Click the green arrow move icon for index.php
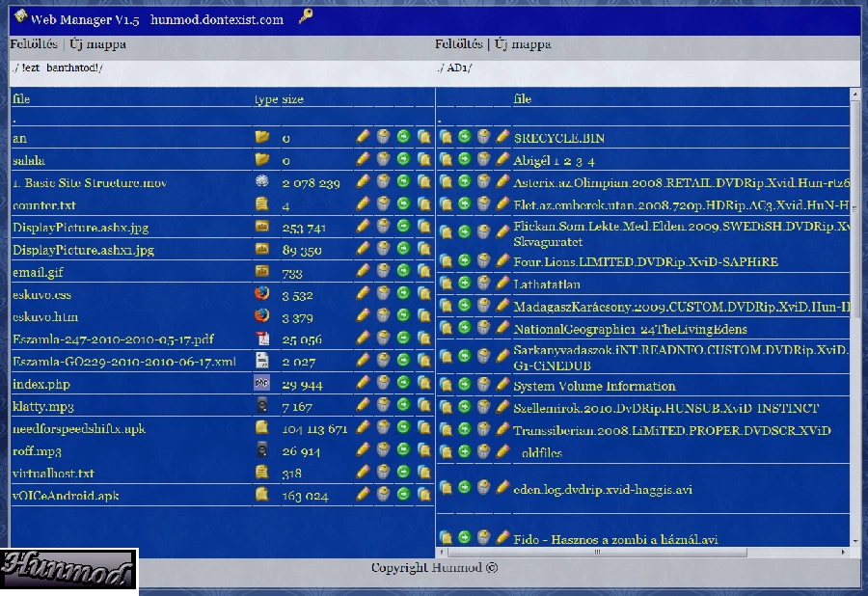 (403, 383)
